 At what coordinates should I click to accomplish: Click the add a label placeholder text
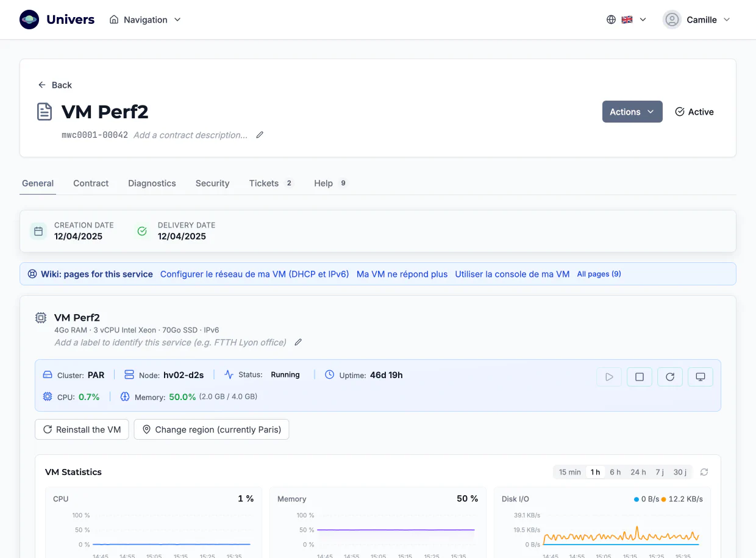[x=170, y=342]
